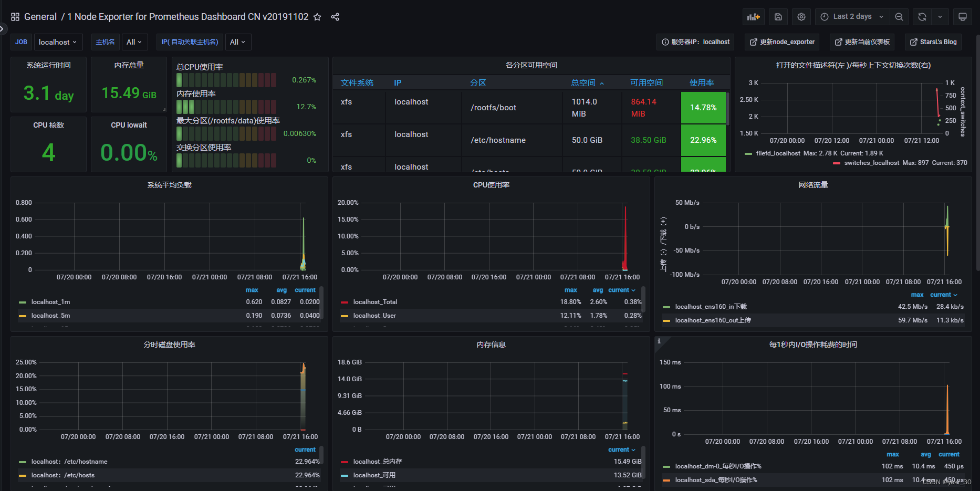Star this dashboard as favorite
This screenshot has height=491, width=980.
tap(317, 17)
